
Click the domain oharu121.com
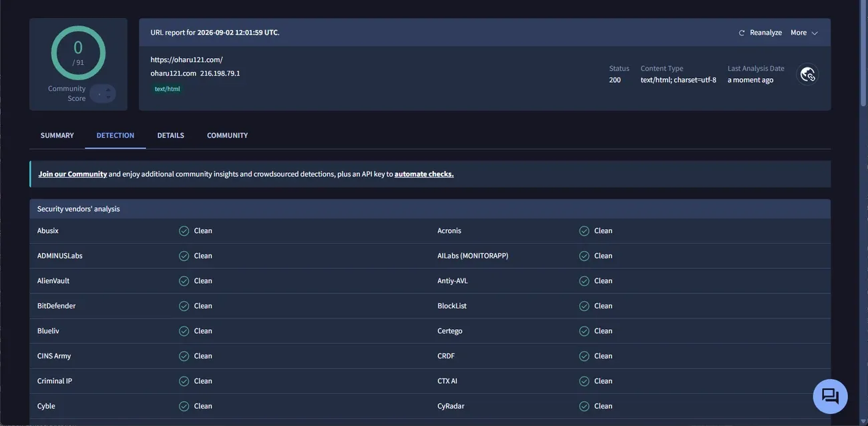tap(174, 73)
